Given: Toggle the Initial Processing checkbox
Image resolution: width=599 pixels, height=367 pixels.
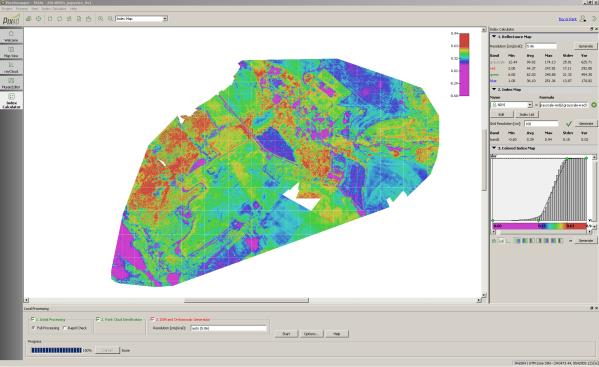Looking at the screenshot, I should point(33,319).
